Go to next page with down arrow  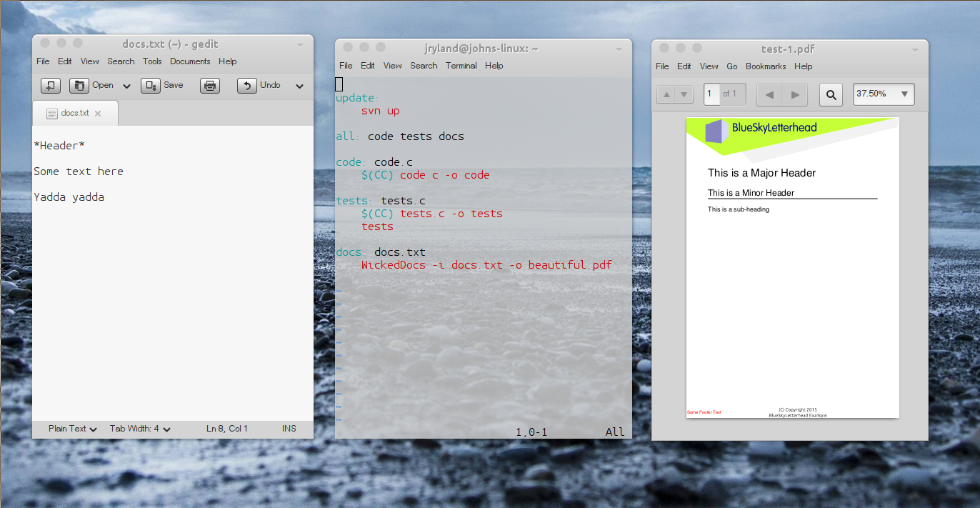point(684,94)
